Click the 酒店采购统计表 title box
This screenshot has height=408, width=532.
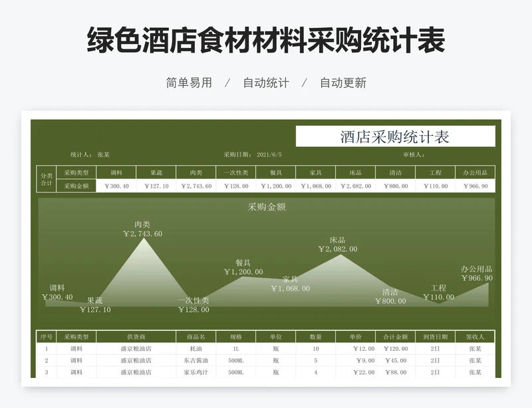(x=395, y=136)
